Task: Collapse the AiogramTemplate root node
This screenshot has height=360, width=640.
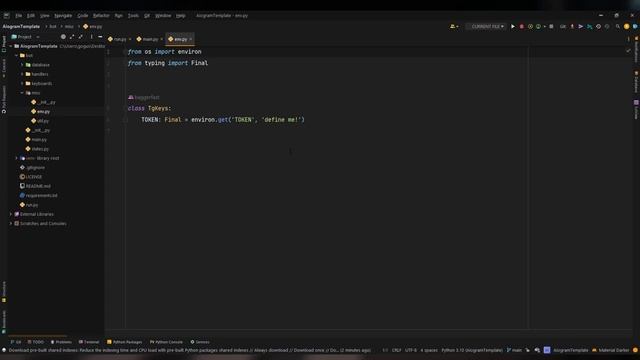Action: (x=11, y=46)
